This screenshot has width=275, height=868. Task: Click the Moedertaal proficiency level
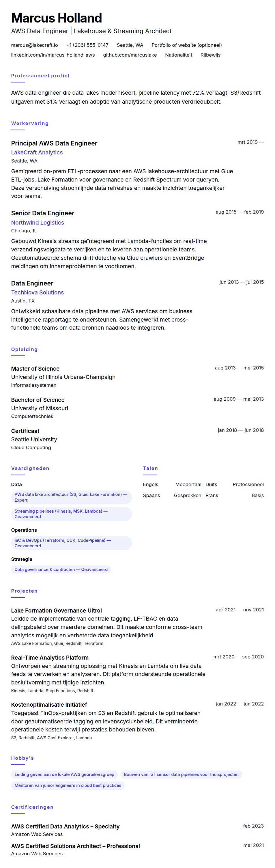[x=188, y=484]
